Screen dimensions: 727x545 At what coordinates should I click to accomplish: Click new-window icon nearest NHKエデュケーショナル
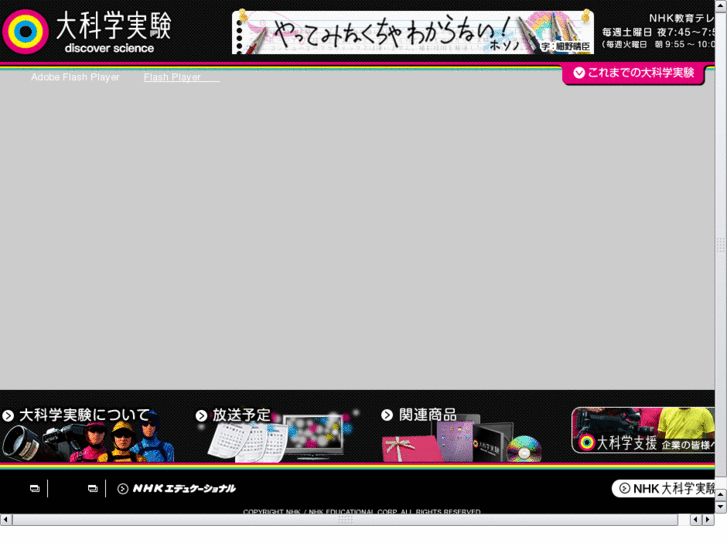click(x=93, y=488)
